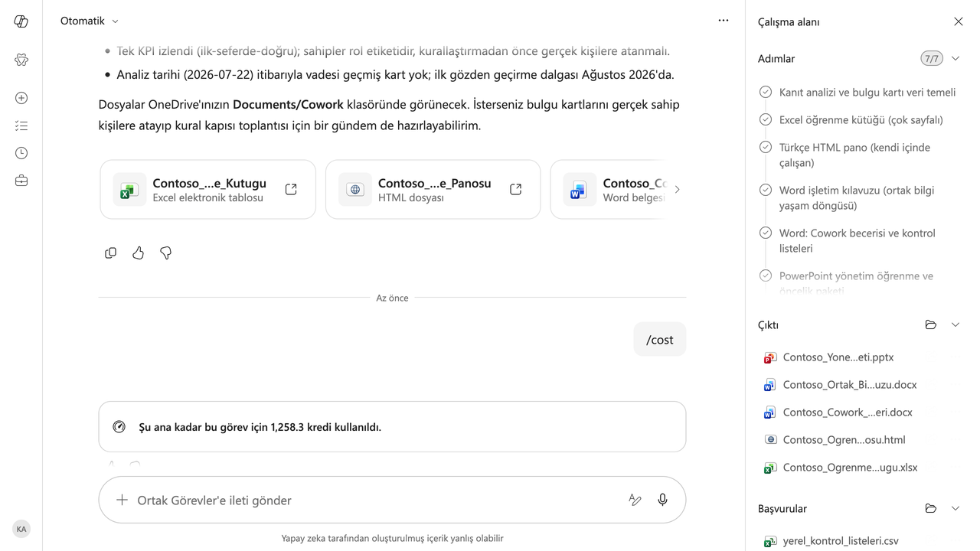The height and width of the screenshot is (551, 980).
Task: Click the credits gauge icon
Action: click(119, 427)
